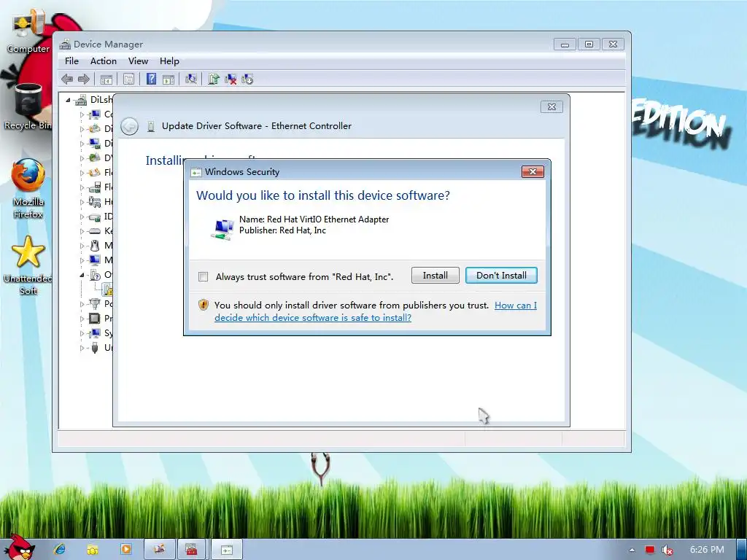Click the Show desktop strip at taskbar end
The width and height of the screenshot is (747, 560).
[x=742, y=550]
